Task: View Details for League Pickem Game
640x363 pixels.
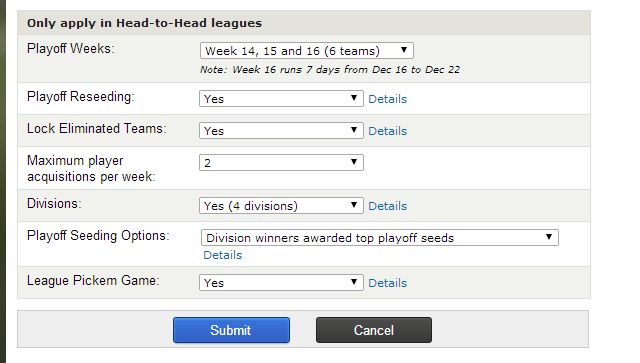Action: (387, 283)
